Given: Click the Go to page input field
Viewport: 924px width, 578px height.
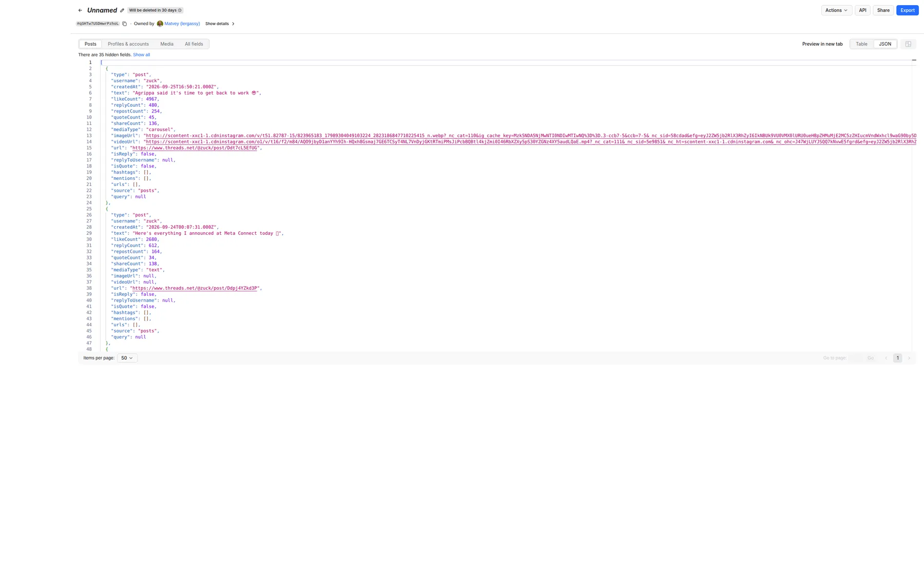Looking at the screenshot, I should point(856,358).
